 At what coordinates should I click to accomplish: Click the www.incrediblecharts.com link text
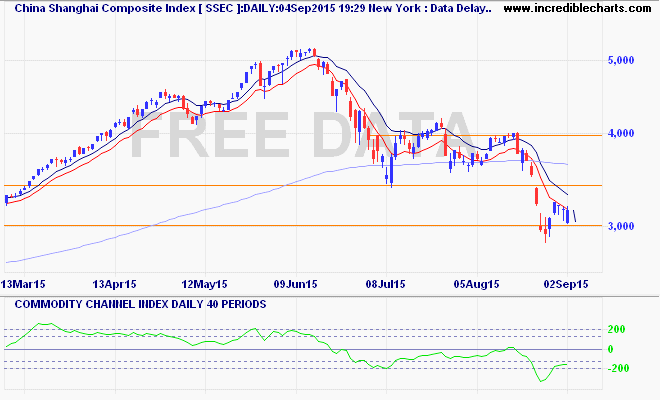(x=577, y=8)
